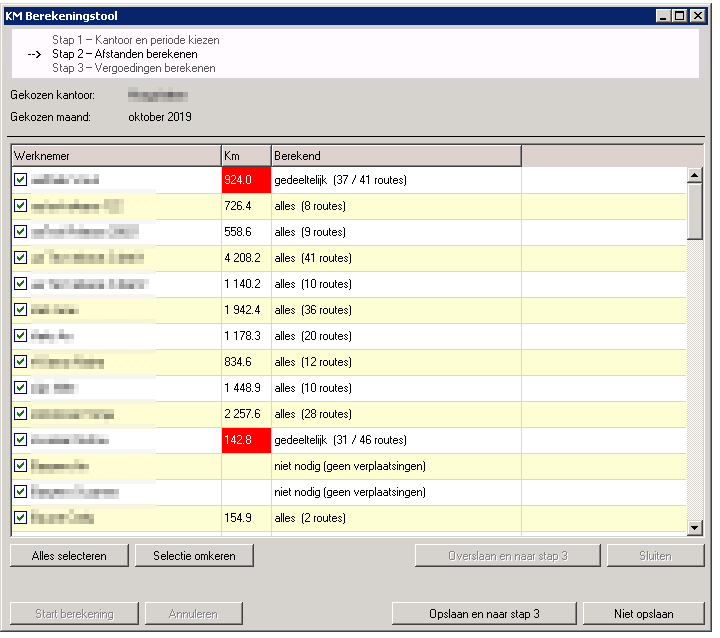Click Selectie omkeren button
The width and height of the screenshot is (720, 638).
pyautogui.click(x=194, y=556)
